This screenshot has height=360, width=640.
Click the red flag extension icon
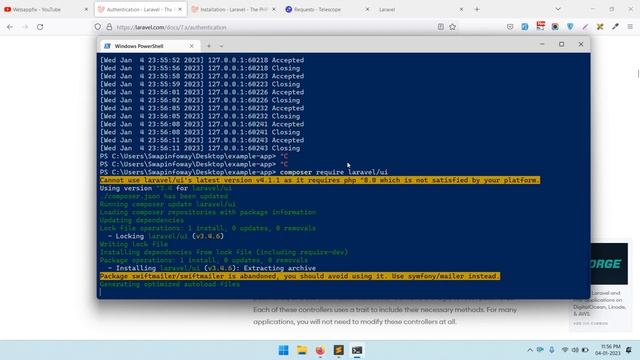[x=540, y=26]
